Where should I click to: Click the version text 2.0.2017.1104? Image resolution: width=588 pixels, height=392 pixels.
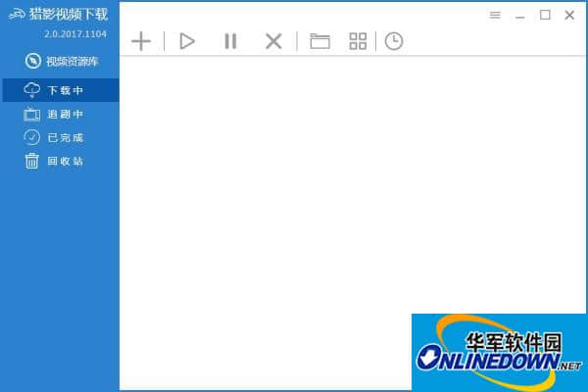point(75,34)
